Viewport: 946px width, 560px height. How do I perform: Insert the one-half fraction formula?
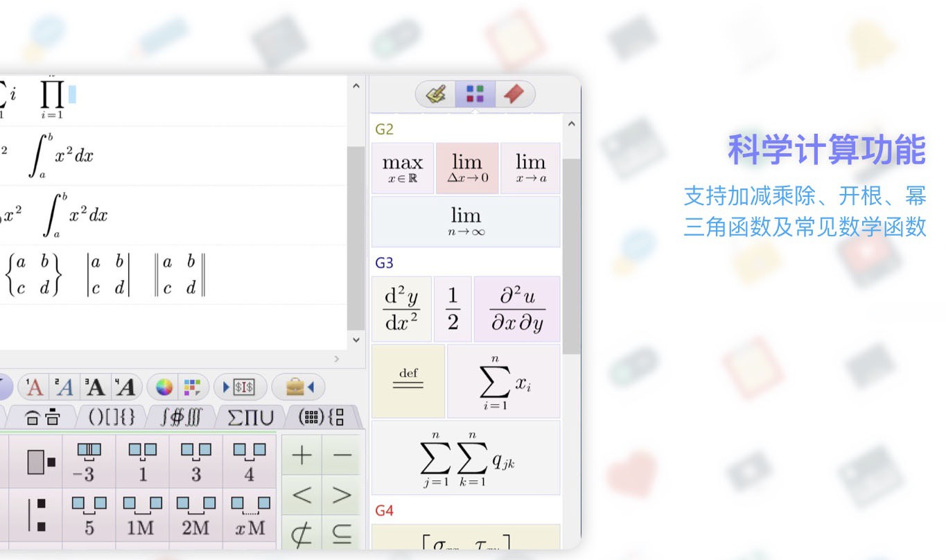(x=453, y=309)
